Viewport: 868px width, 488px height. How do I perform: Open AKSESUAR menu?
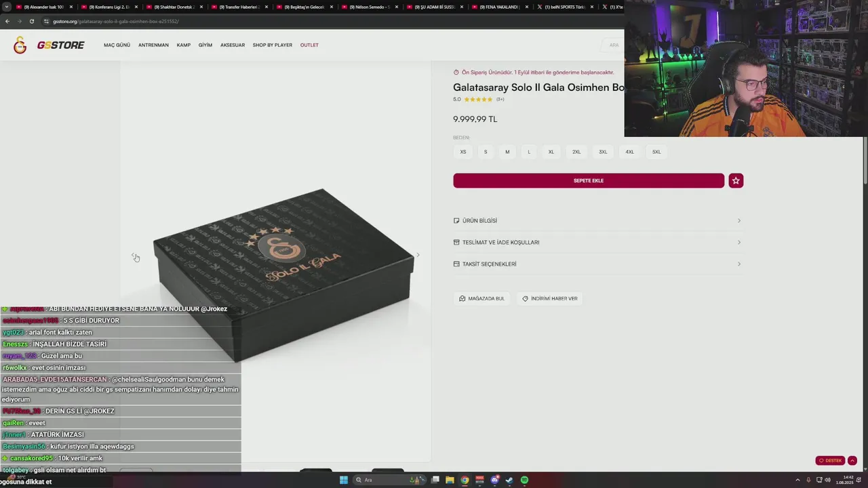pyautogui.click(x=233, y=45)
